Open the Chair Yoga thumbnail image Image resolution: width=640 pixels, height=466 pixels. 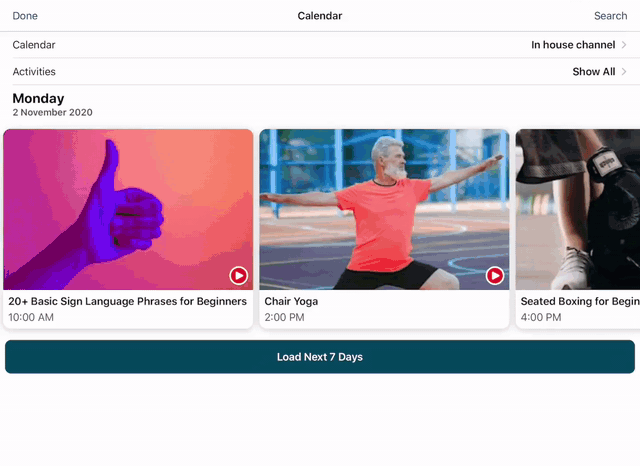coord(384,209)
